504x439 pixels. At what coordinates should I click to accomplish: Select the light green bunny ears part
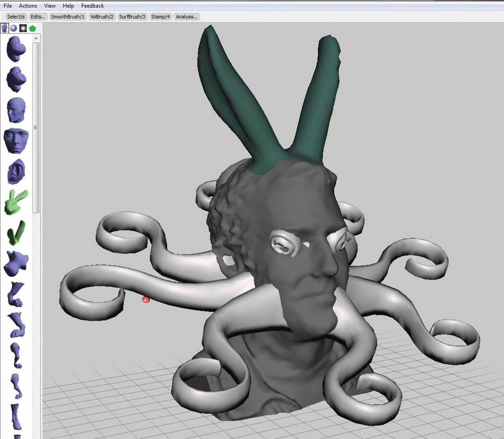tap(16, 202)
